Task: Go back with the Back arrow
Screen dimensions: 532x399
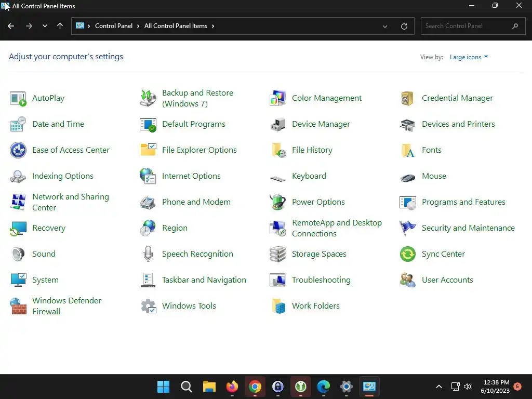Action: click(11, 26)
